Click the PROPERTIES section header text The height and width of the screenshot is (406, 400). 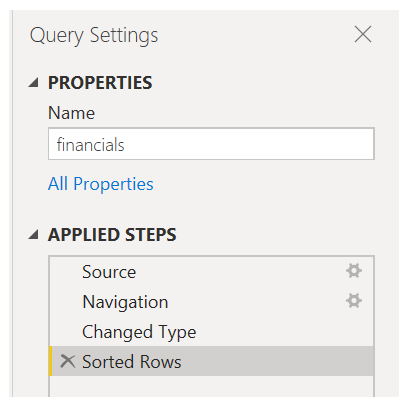point(100,82)
